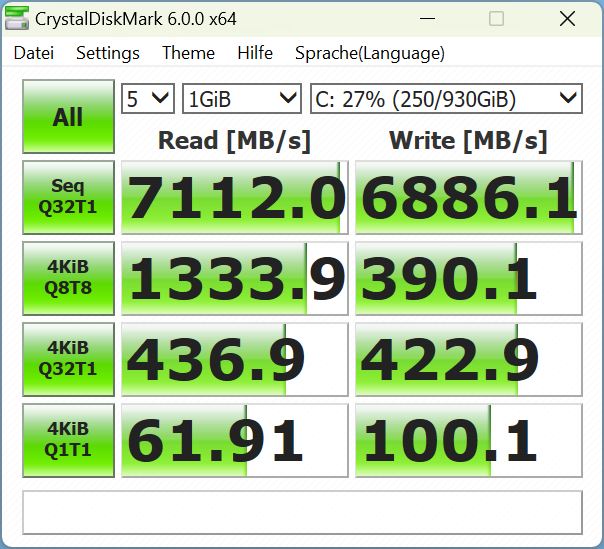Click the Read [MB/s] column header

(x=235, y=141)
